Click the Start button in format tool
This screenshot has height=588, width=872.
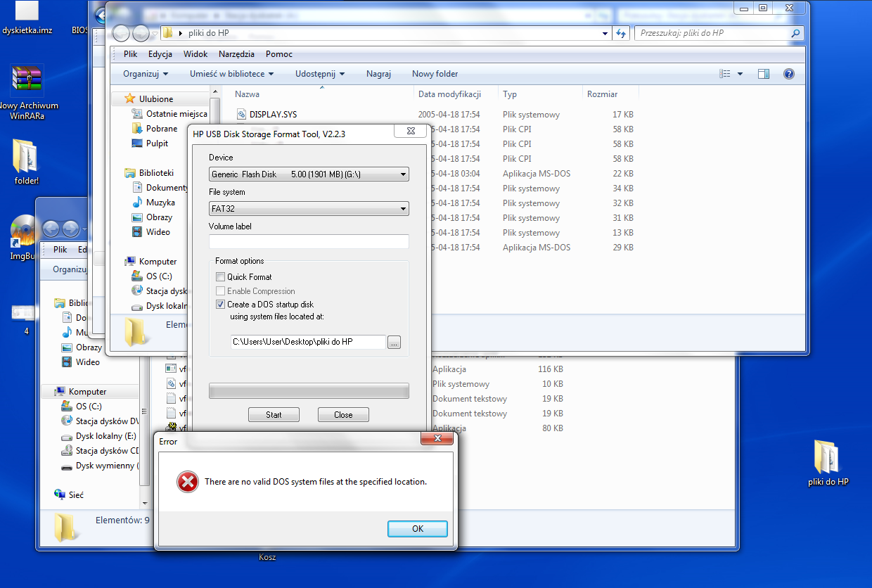274,415
